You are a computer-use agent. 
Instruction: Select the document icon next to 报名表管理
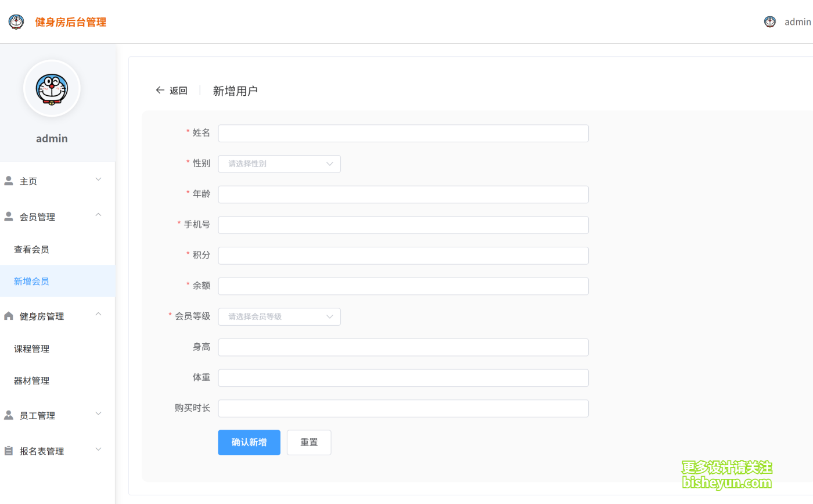[x=9, y=451]
